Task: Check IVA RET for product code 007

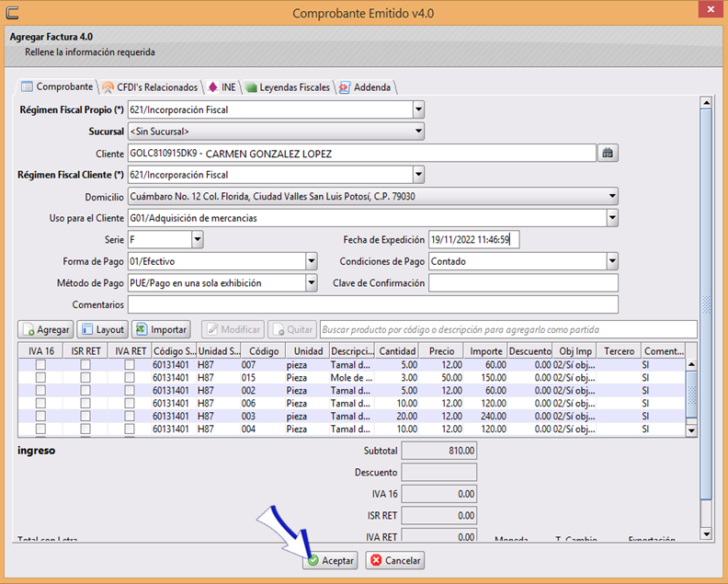Action: (x=130, y=365)
